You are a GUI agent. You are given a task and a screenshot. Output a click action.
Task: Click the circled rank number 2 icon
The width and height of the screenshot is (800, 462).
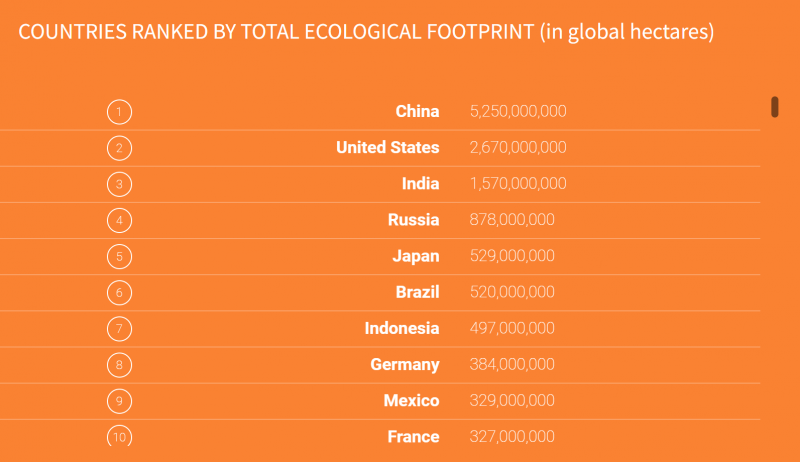point(119,148)
